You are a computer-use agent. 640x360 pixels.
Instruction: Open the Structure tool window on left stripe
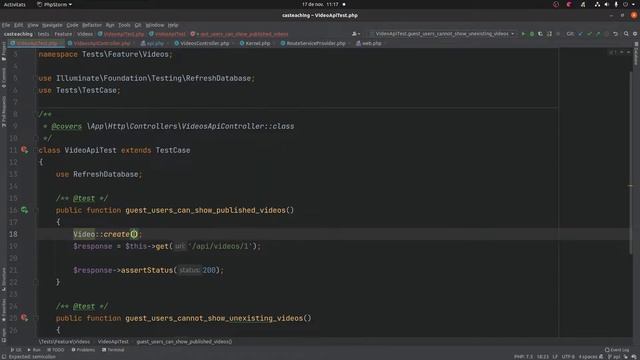[x=4, y=279]
